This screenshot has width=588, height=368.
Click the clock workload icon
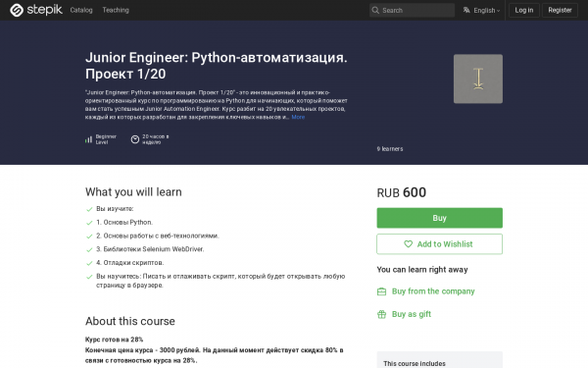[135, 139]
